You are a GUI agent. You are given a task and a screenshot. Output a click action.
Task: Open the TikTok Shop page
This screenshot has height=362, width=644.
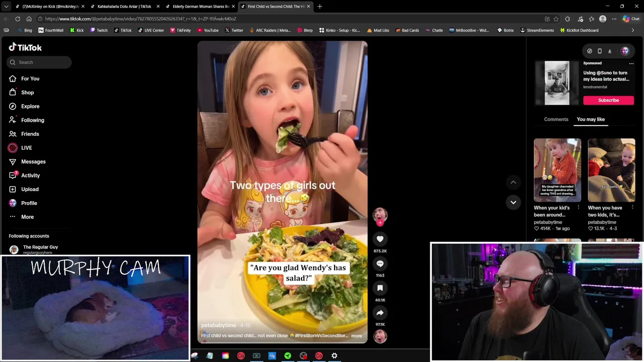coord(21,93)
